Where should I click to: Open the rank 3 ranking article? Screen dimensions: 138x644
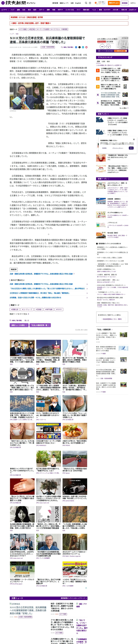click(112, 87)
